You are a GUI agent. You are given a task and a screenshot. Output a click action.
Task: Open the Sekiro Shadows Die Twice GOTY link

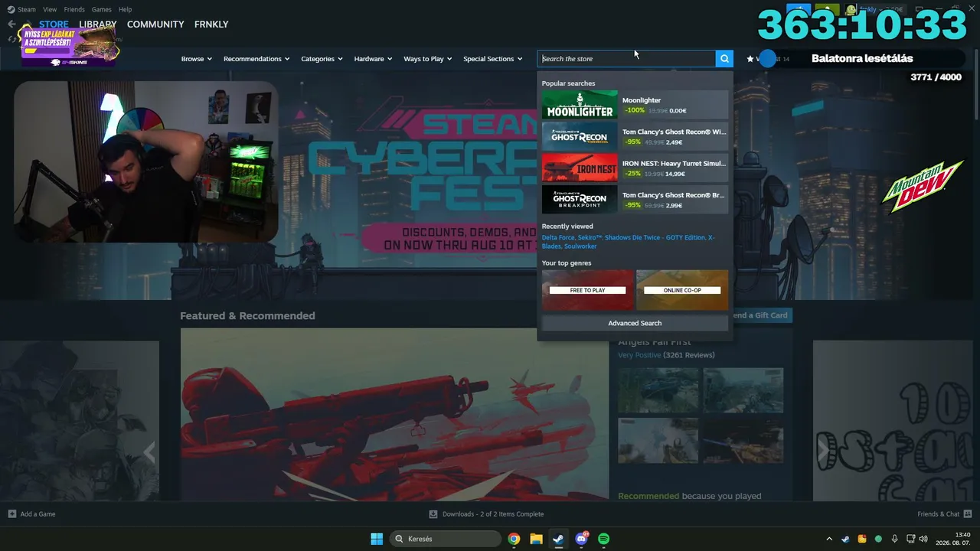pyautogui.click(x=642, y=237)
